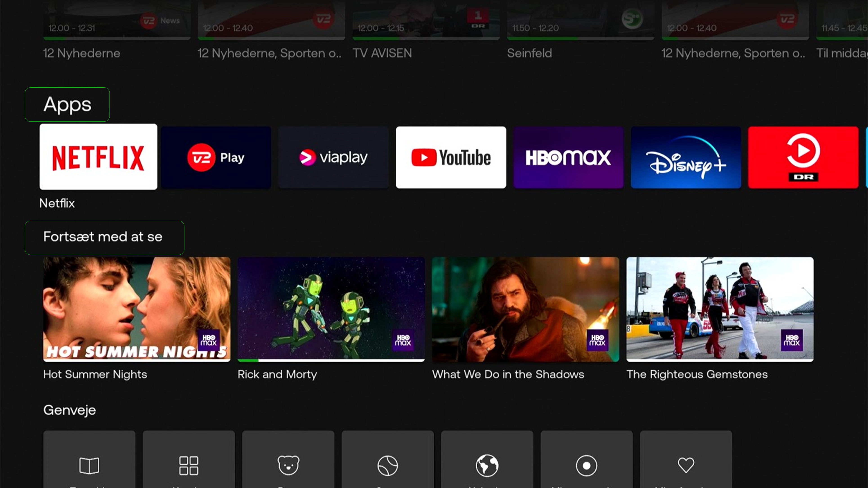The image size is (868, 488).
Task: Resume Hot Summer Nights thumbnail
Action: pos(137,309)
